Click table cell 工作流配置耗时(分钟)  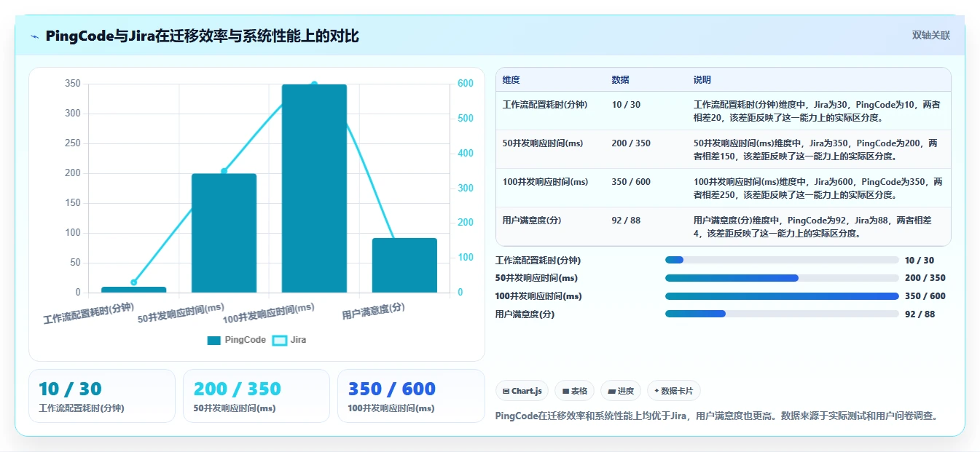pos(545,105)
